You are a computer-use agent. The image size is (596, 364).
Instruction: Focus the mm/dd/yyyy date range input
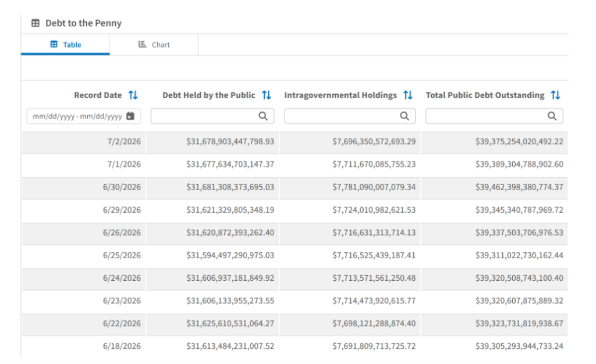(x=84, y=116)
